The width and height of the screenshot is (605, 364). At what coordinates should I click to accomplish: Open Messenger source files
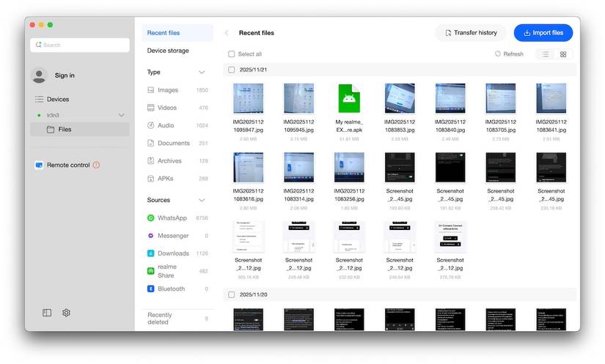point(173,236)
